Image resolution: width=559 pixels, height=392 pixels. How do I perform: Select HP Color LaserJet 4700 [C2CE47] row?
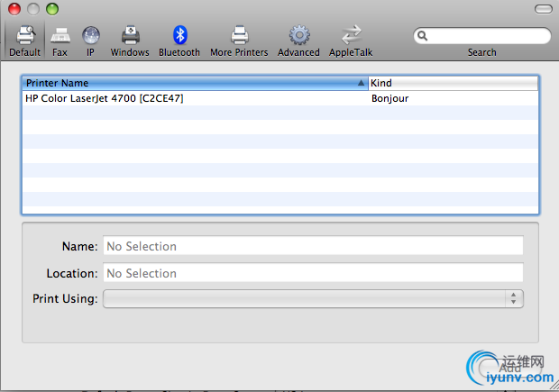[x=280, y=98]
